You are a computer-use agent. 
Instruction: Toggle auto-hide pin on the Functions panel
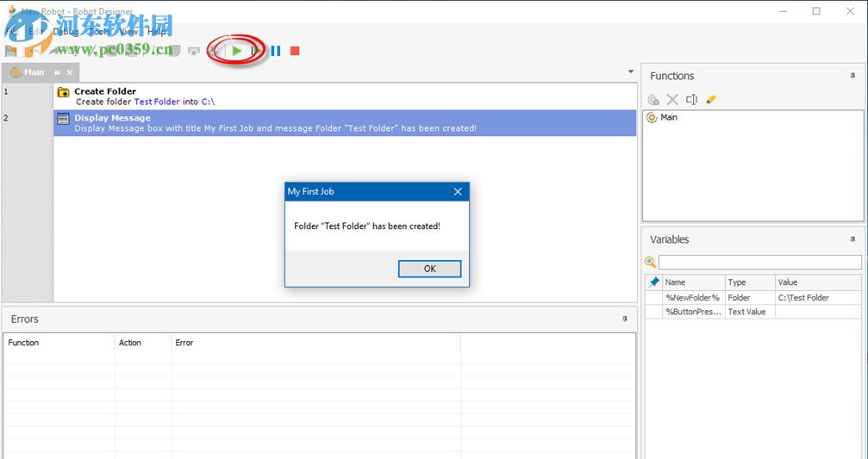point(852,77)
